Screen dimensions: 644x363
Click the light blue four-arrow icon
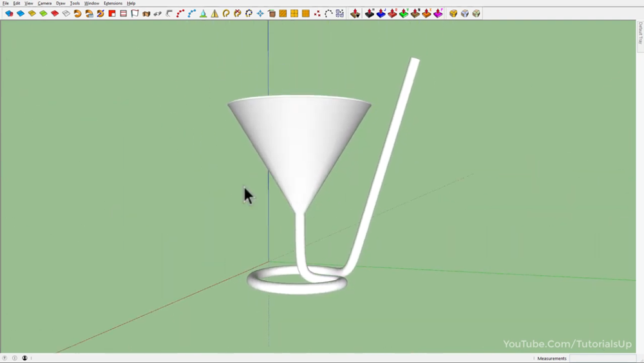click(260, 14)
